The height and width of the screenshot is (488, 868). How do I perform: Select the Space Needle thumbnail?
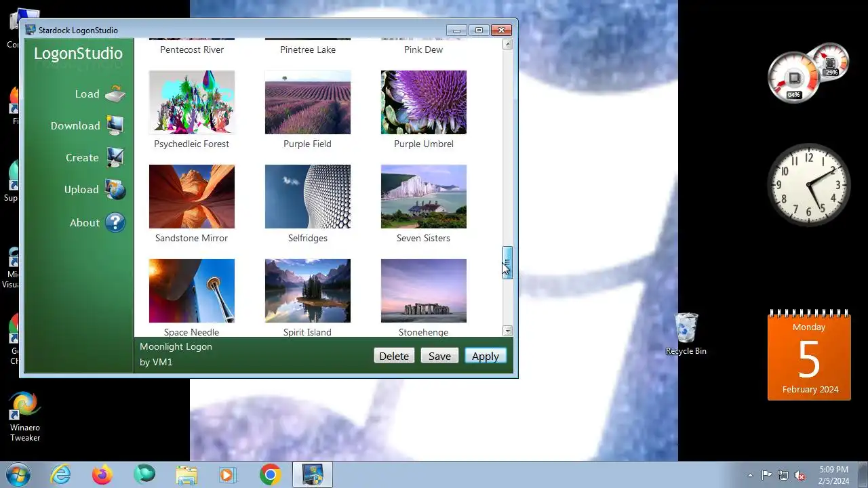192,291
